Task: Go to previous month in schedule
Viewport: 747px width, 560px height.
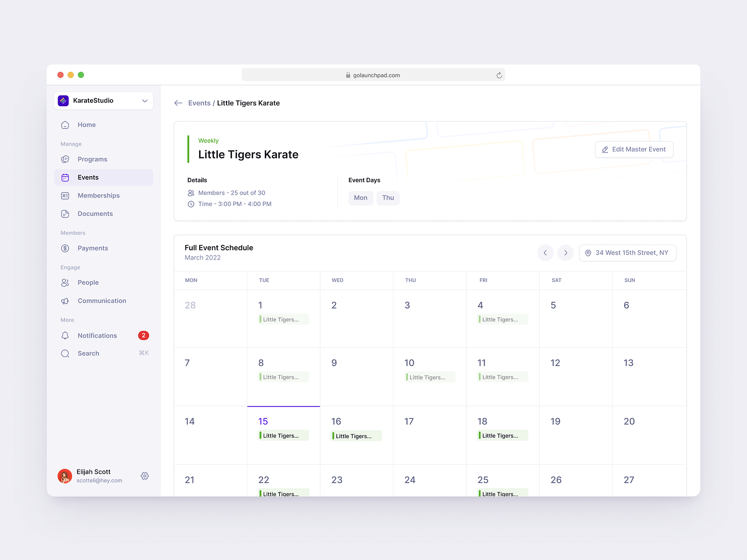Action: coord(545,253)
